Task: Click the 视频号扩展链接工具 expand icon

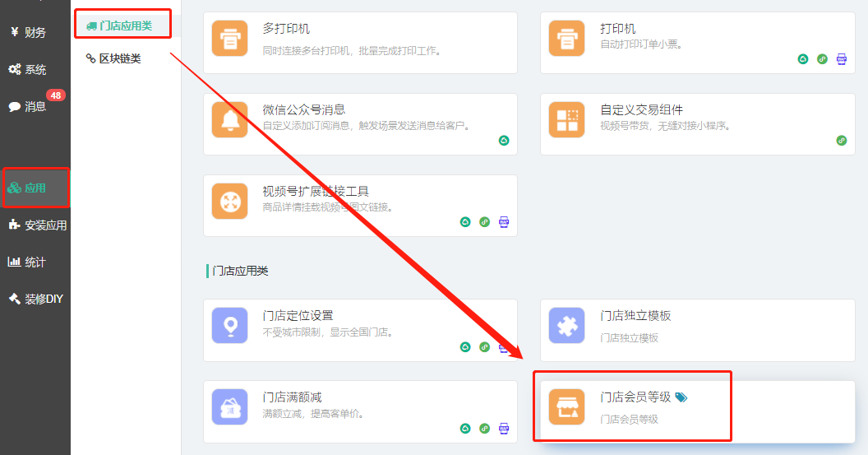Action: coord(229,202)
